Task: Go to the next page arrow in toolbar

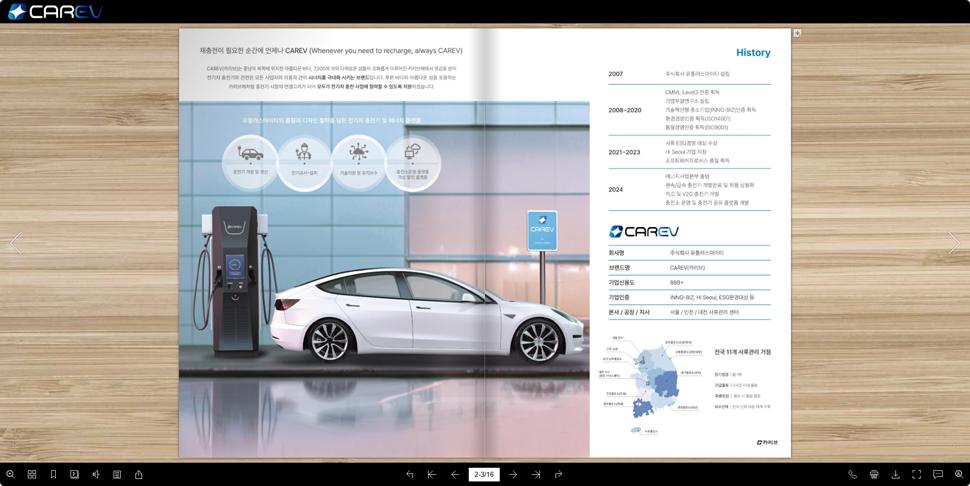Action: (x=513, y=475)
